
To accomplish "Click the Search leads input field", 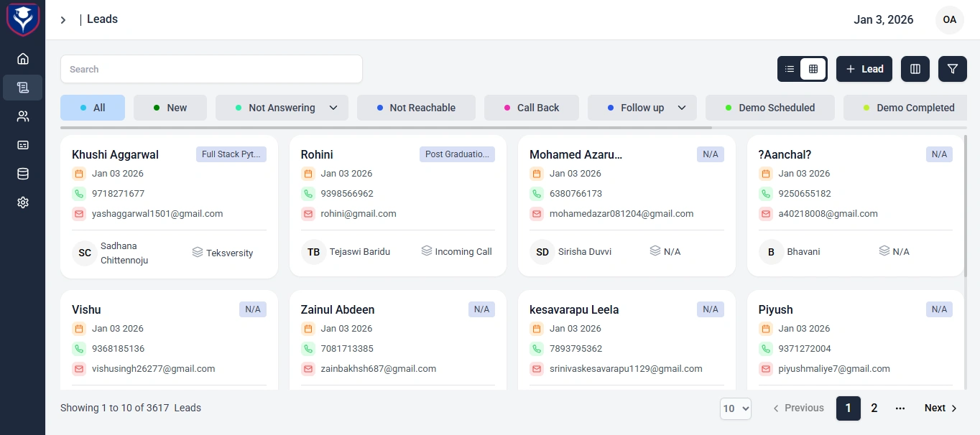I will [211, 69].
